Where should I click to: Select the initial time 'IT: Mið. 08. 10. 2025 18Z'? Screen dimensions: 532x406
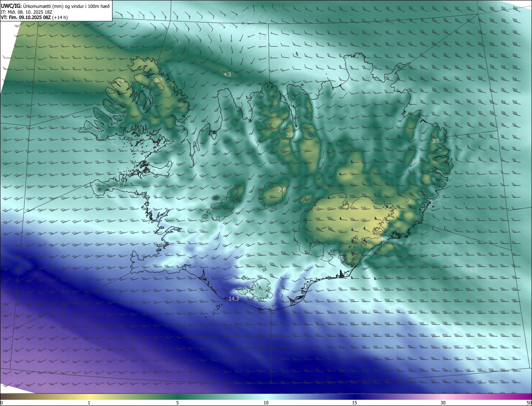click(x=26, y=12)
